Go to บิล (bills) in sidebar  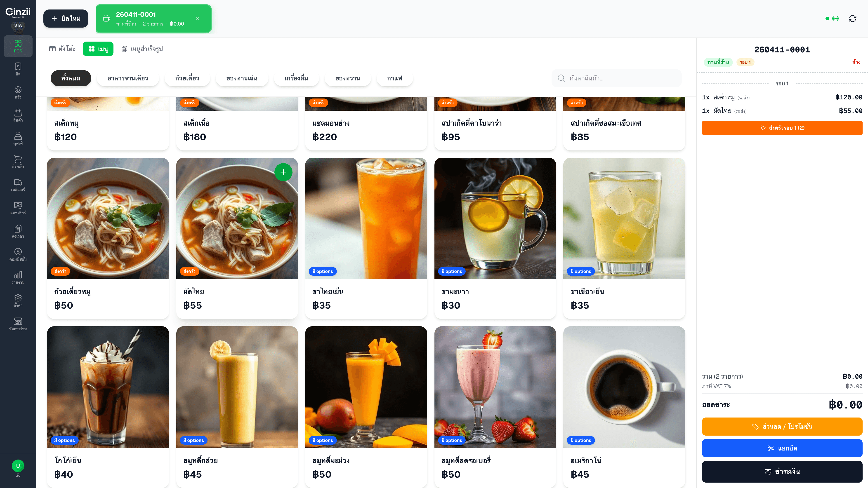click(x=18, y=69)
